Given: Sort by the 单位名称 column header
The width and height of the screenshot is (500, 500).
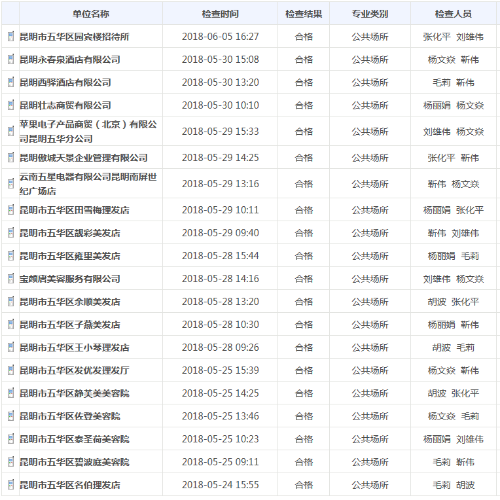Looking at the screenshot, I should [x=91, y=14].
